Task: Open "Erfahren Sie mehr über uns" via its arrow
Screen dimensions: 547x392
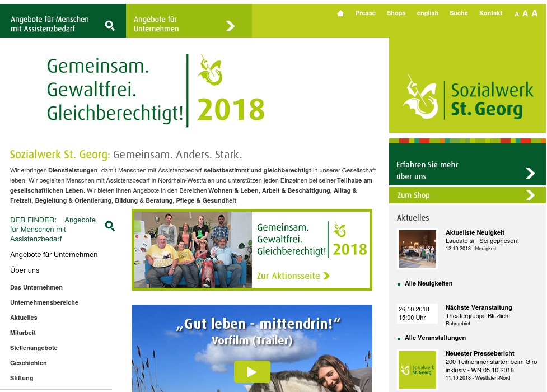Action: click(530, 173)
